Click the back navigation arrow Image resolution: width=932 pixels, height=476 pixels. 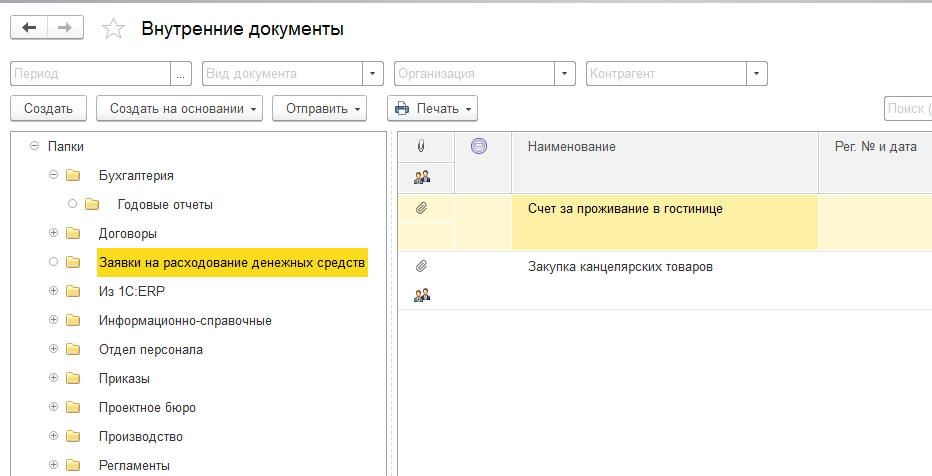29,27
